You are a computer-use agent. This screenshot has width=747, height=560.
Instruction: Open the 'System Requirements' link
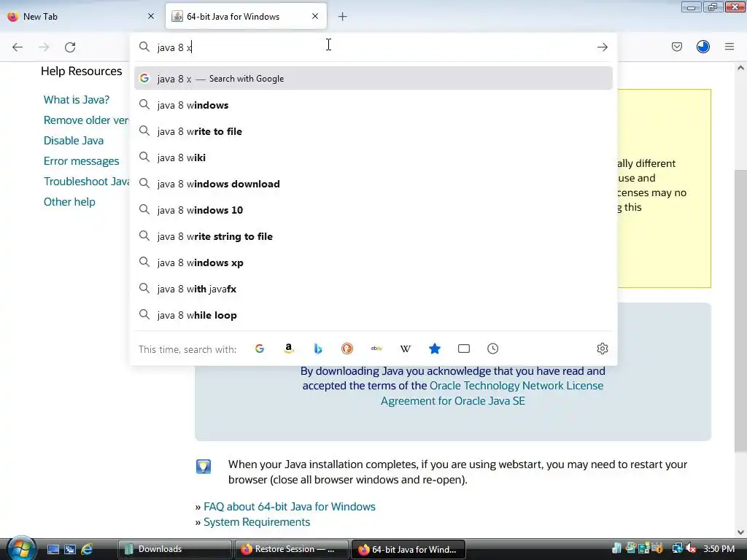coord(257,522)
